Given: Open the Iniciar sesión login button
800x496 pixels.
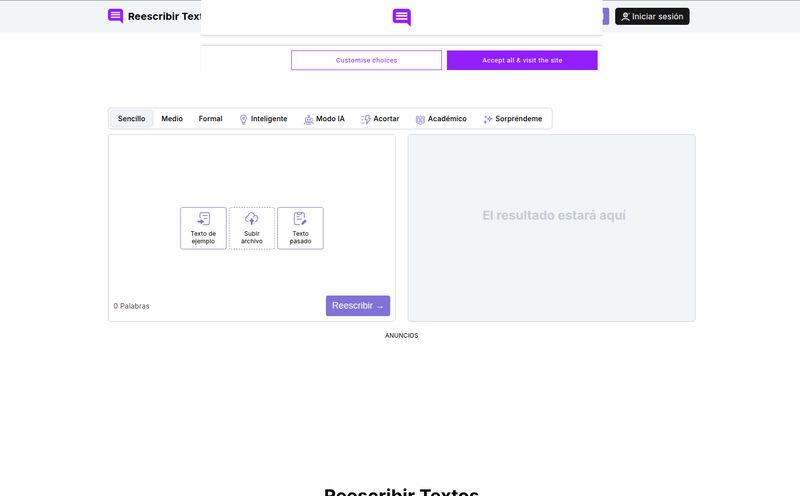Looking at the screenshot, I should pyautogui.click(x=652, y=16).
